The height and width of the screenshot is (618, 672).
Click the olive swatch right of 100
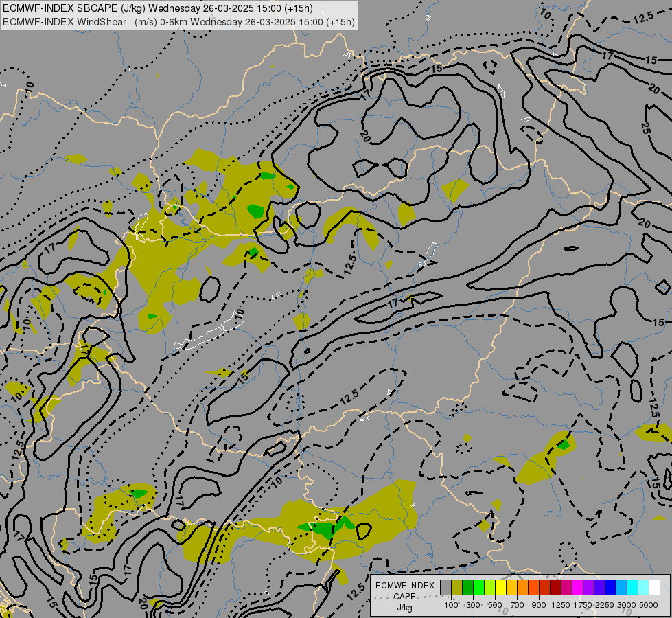pyautogui.click(x=457, y=588)
